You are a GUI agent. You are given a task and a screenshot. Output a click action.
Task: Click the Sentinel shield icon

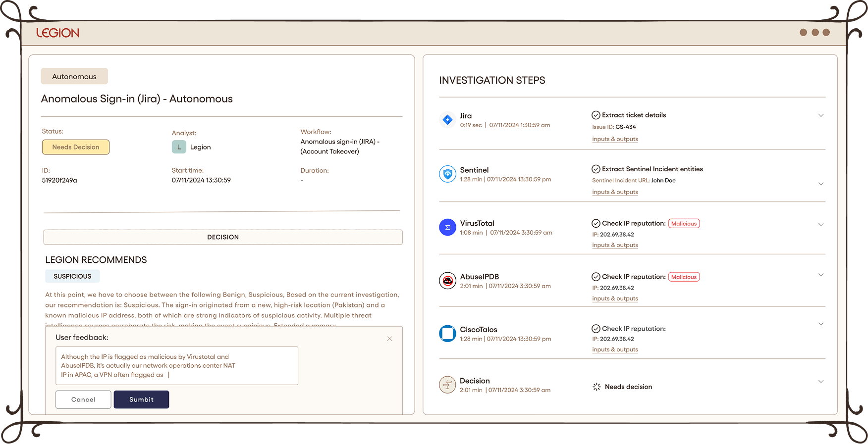click(447, 174)
